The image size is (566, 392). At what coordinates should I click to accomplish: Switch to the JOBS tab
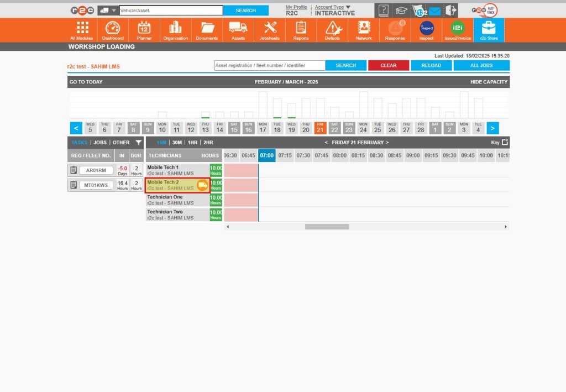[101, 142]
